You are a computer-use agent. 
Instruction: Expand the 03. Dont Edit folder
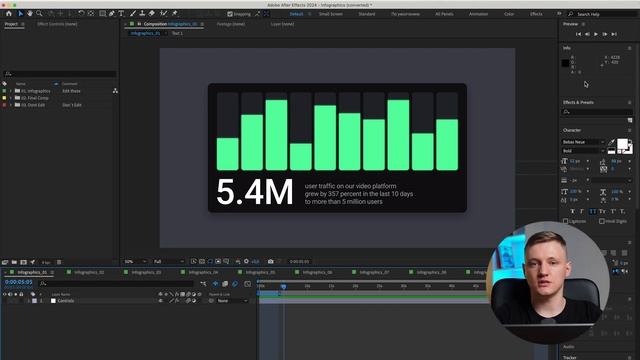pyautogui.click(x=11, y=105)
